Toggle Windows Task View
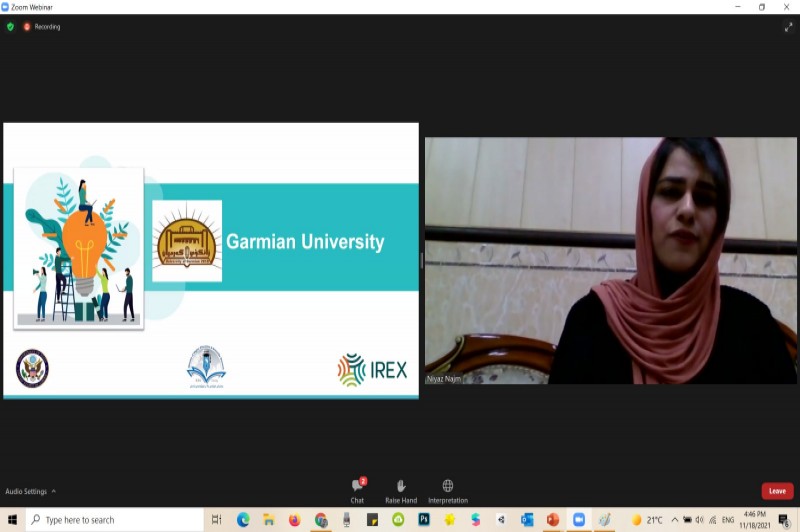Image resolution: width=800 pixels, height=532 pixels. pos(216,520)
